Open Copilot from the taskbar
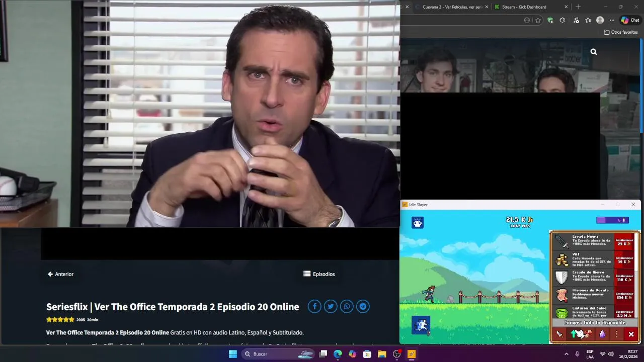Screen dimensions: 644x362 352,354
